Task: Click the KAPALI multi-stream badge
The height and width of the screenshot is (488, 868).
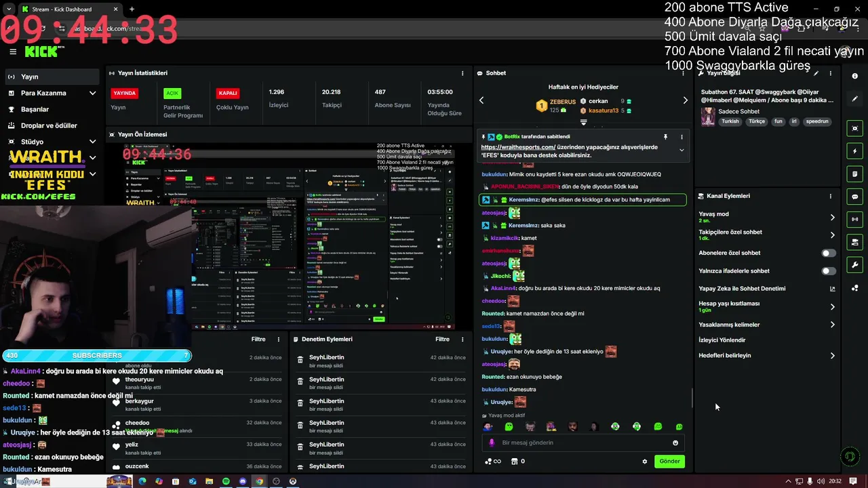Action: (x=228, y=93)
